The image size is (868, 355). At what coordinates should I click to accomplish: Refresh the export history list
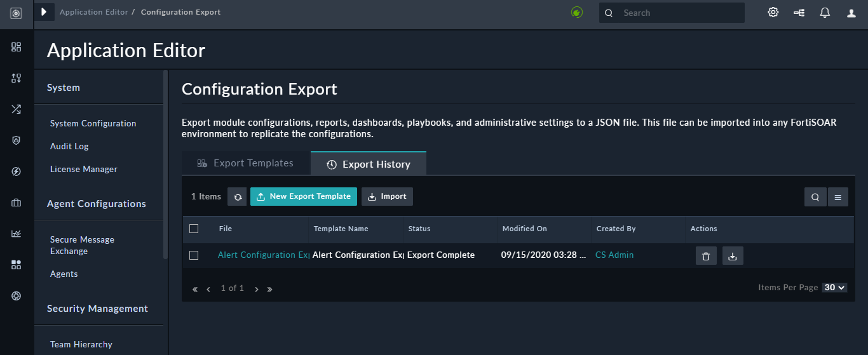[x=238, y=197]
